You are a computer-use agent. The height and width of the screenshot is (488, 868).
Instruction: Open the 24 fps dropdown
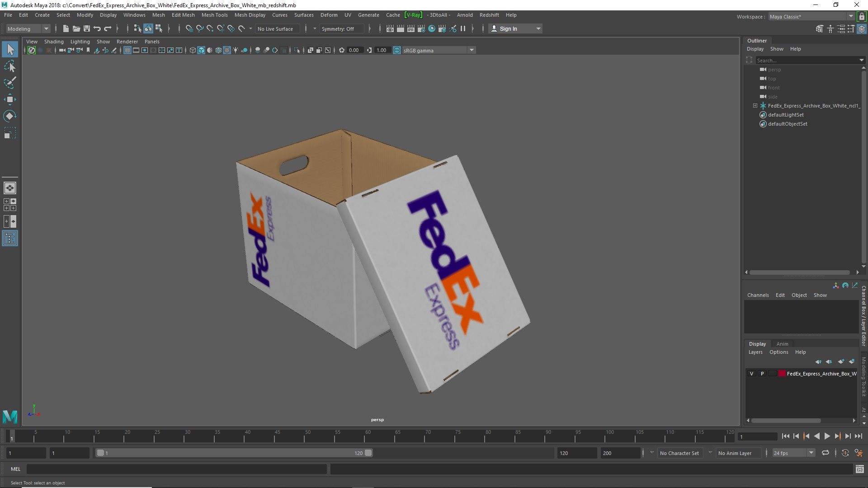(793, 453)
